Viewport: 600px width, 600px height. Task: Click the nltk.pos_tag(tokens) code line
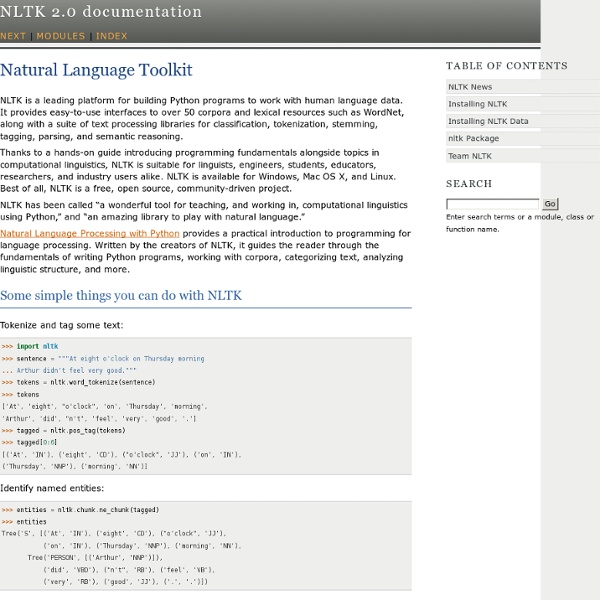[64, 430]
